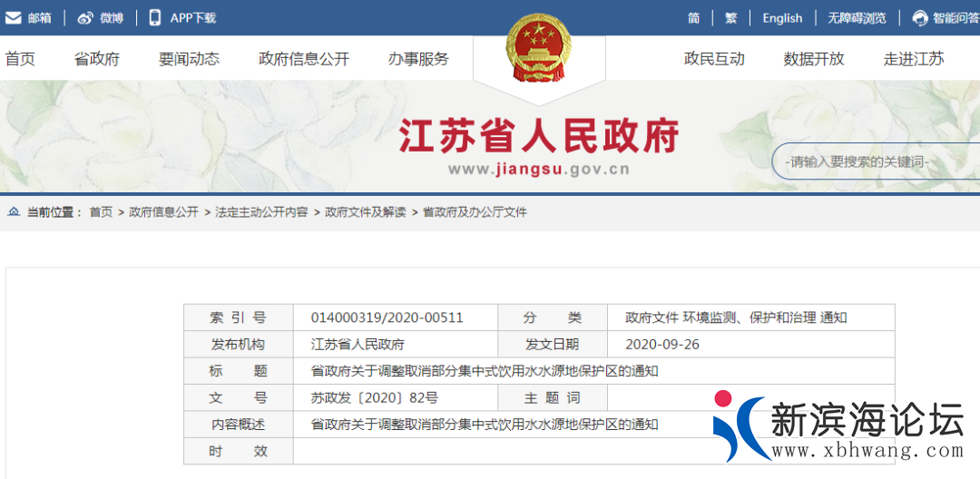
Task: Open the 邮箱 mailbox link
Action: (39, 18)
